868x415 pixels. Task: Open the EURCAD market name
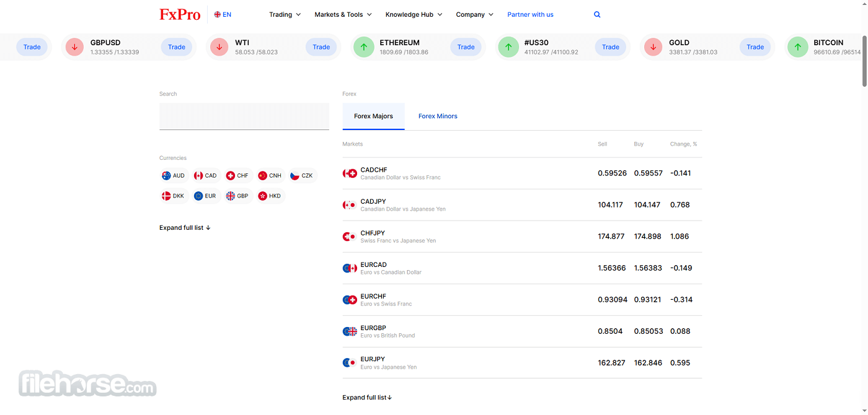click(374, 264)
